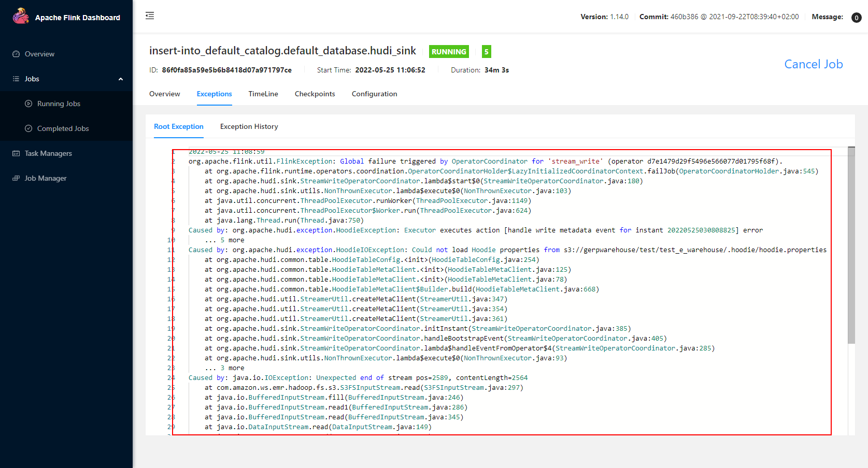
Task: Click the HoodieIOException Could not load line
Action: (507, 250)
